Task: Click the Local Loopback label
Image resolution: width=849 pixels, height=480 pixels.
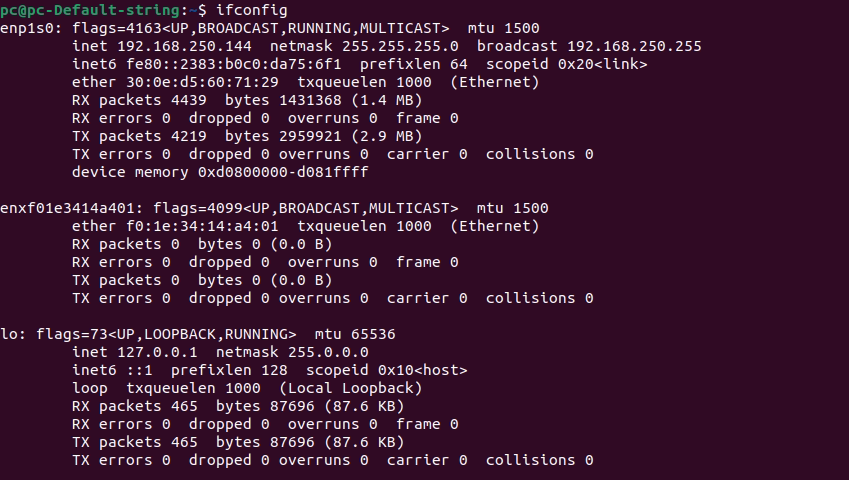Action: pos(350,388)
